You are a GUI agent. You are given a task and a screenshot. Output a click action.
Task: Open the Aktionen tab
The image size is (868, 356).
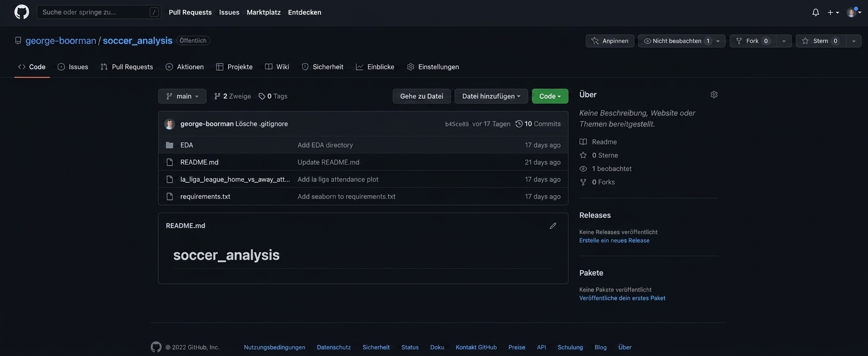185,67
